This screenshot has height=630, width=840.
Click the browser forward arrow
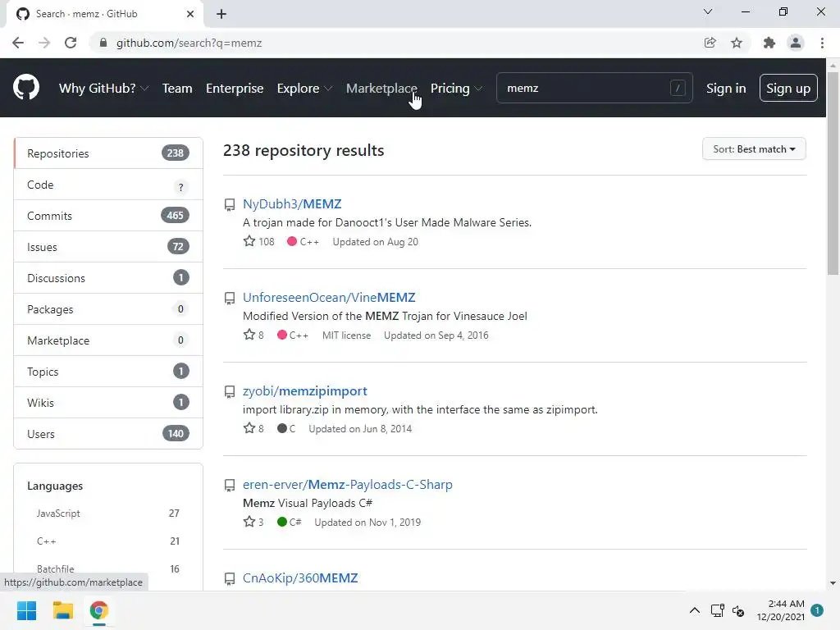(44, 43)
